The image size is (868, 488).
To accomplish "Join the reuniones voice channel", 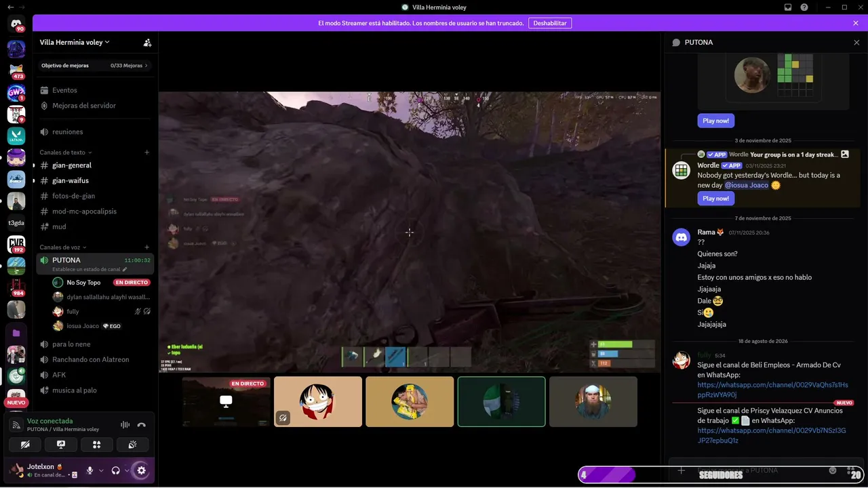I will 95,131.
